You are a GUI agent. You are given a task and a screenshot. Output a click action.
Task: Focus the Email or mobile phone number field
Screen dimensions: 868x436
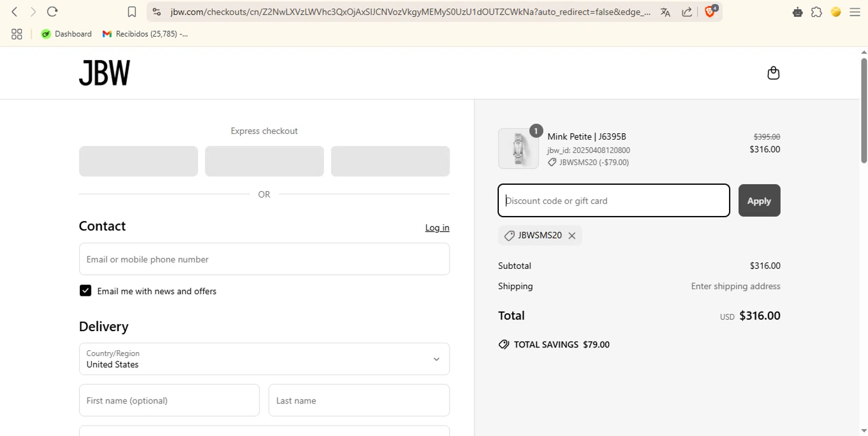(x=264, y=259)
